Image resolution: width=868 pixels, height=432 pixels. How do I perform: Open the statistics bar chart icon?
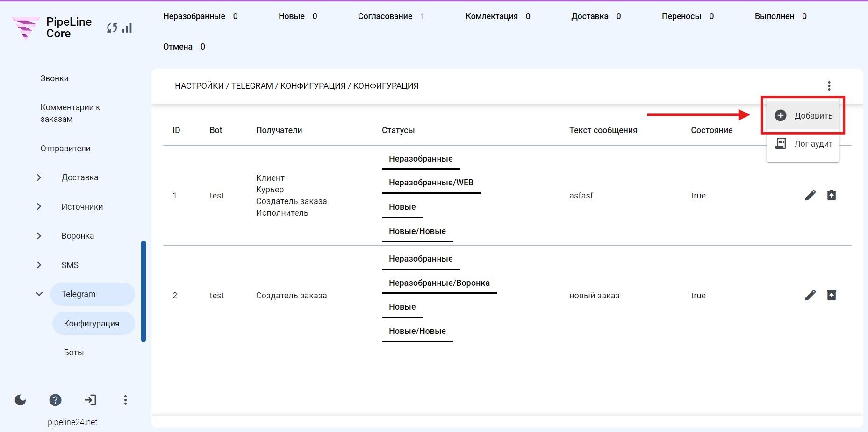pyautogui.click(x=127, y=28)
